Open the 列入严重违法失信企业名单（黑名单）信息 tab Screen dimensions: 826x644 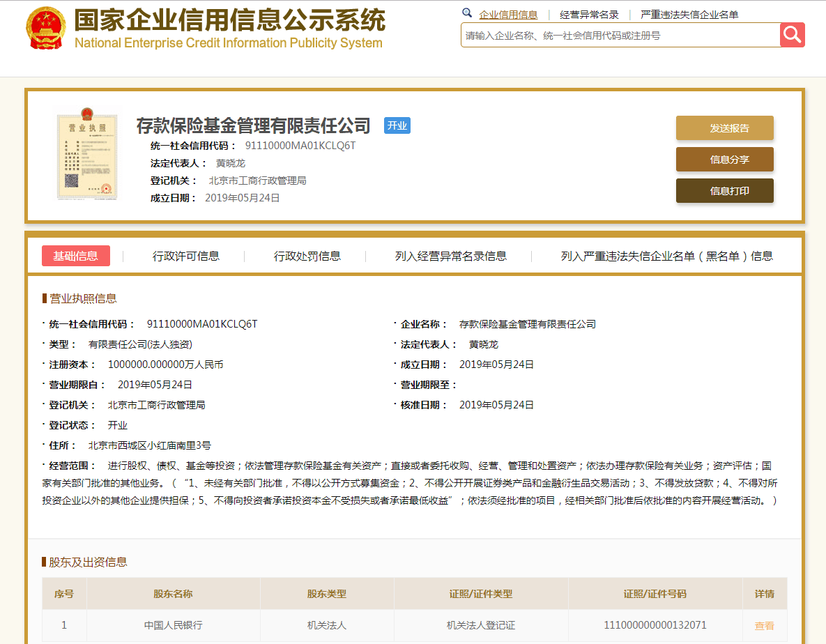coord(667,256)
